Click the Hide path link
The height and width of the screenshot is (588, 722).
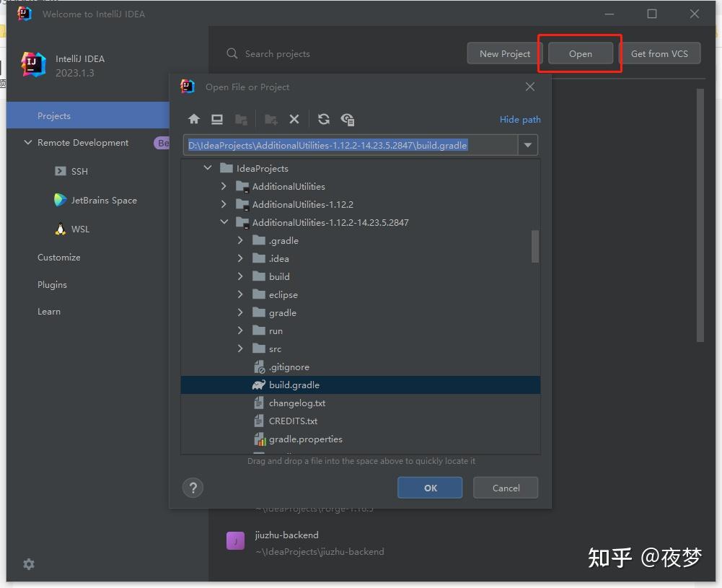point(520,119)
